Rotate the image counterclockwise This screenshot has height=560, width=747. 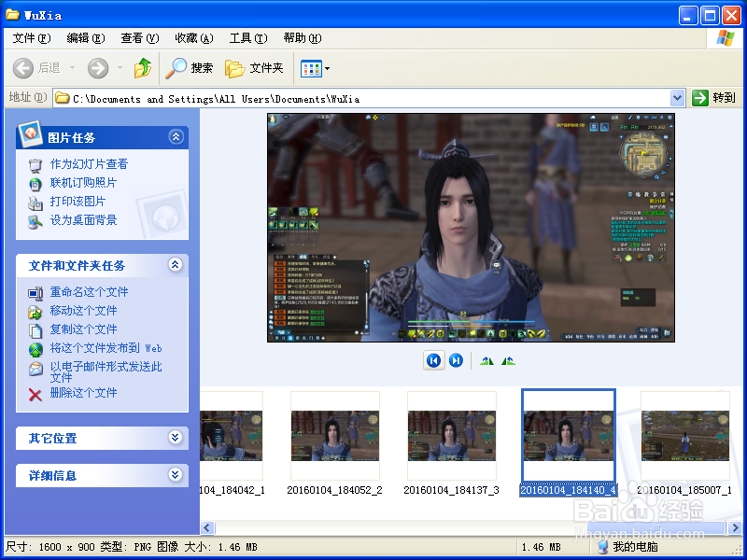tap(508, 361)
